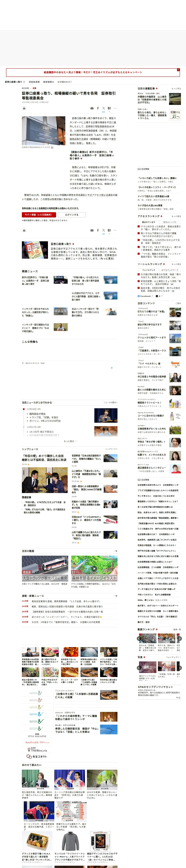Switch to フェイスブック social ranking tab
The image size is (186, 868).
[148, 270]
